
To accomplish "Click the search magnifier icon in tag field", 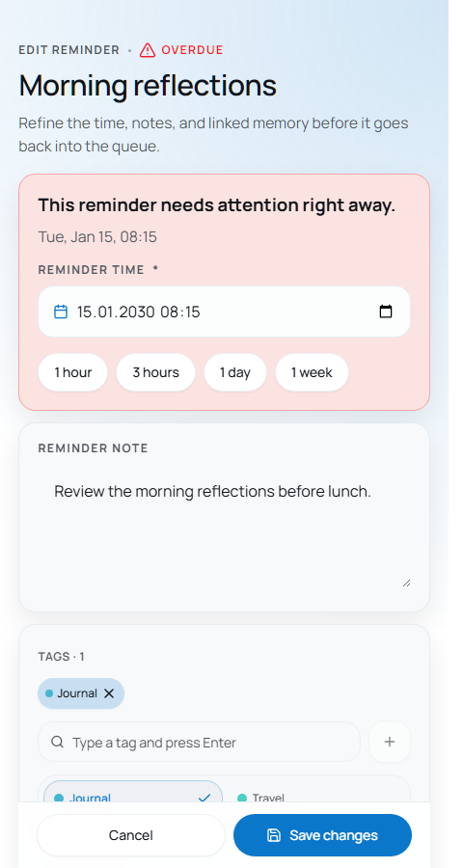I will click(57, 742).
